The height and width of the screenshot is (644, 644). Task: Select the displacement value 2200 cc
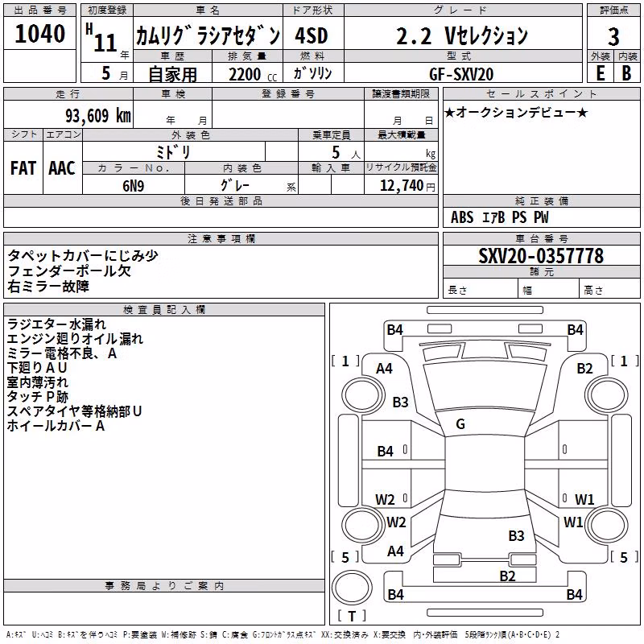point(253,75)
